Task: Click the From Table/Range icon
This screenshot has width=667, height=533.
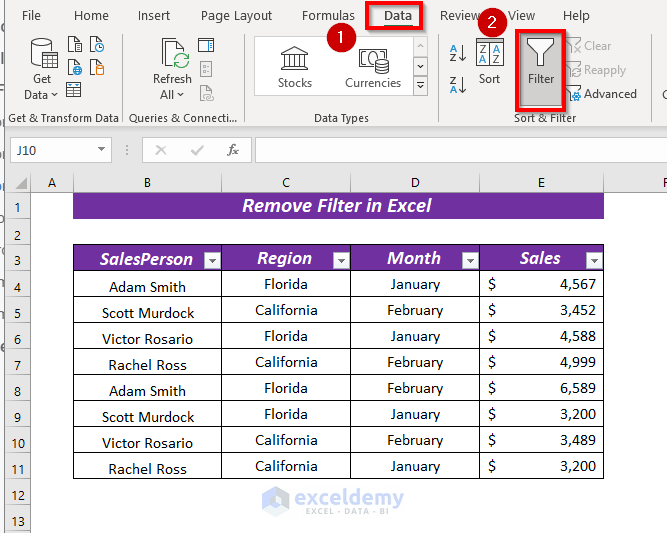Action: tap(74, 90)
